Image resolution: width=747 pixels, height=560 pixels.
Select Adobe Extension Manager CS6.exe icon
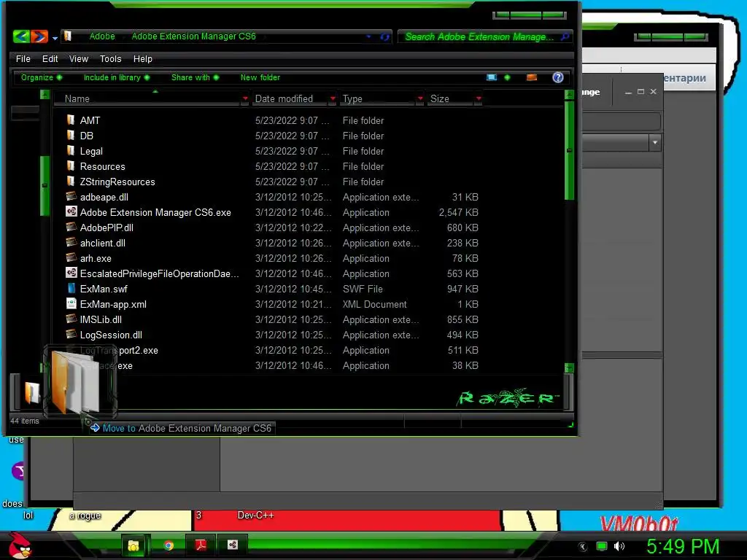(71, 211)
